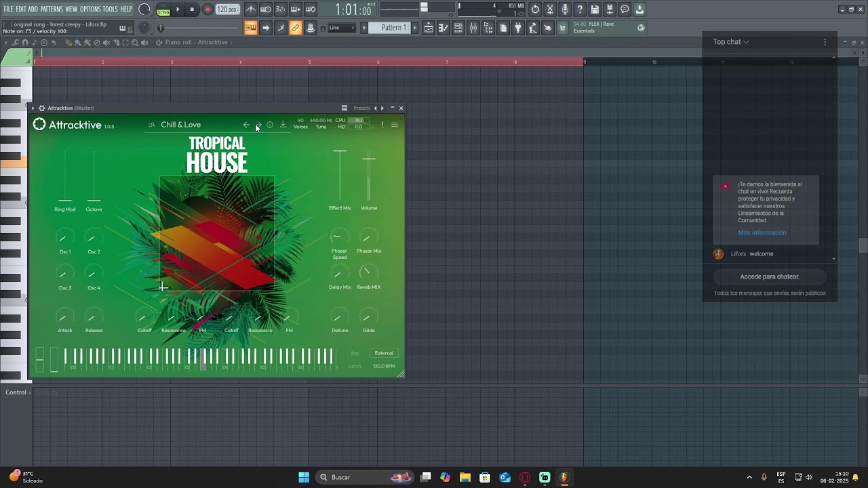Viewport: 868px width, 488px height.
Task: Adjust the Effect Mix slider
Action: pyautogui.click(x=340, y=176)
